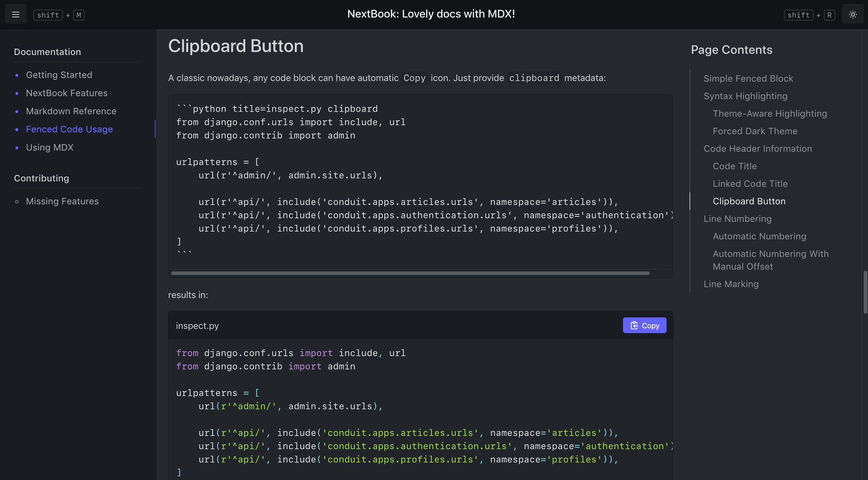The height and width of the screenshot is (480, 868).
Task: Click the shift+M keyboard shortcut badge
Action: click(59, 15)
